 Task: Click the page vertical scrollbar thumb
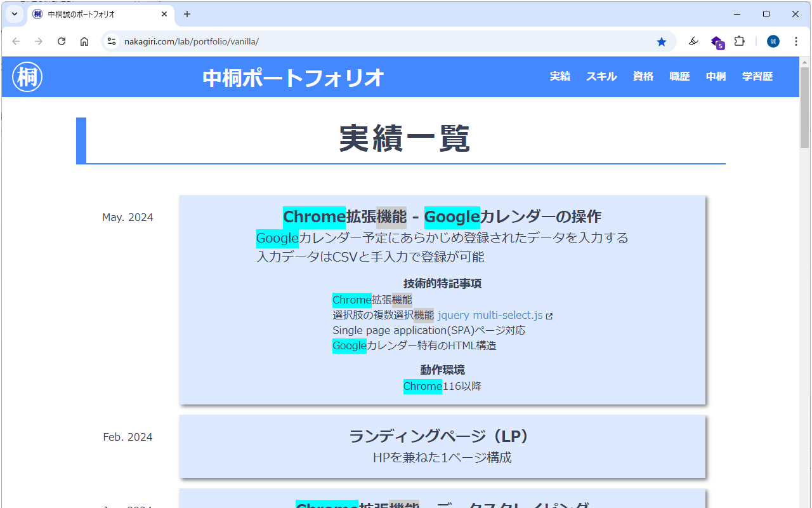(805, 107)
